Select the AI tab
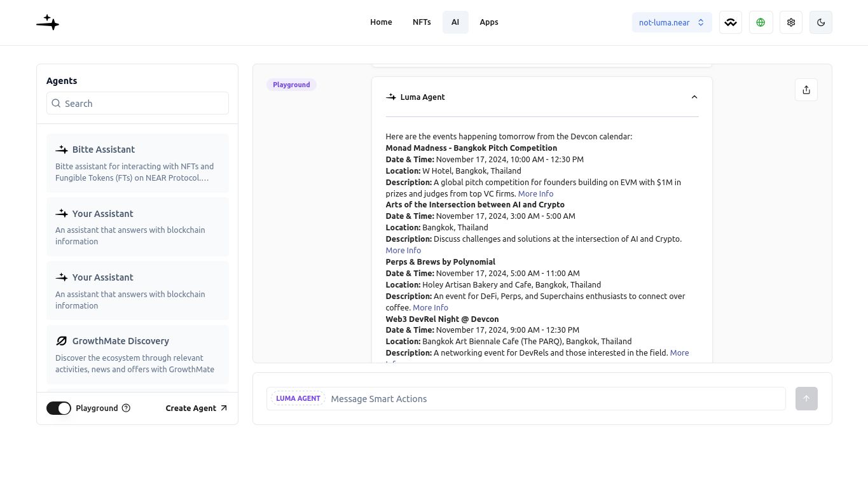Image resolution: width=868 pixels, height=488 pixels. coord(455,22)
